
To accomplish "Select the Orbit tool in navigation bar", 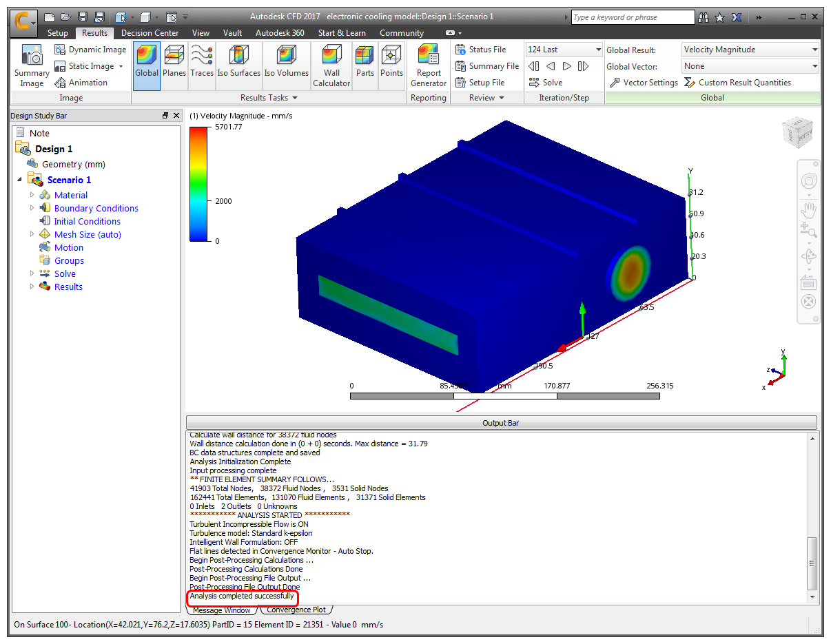I will click(x=809, y=257).
